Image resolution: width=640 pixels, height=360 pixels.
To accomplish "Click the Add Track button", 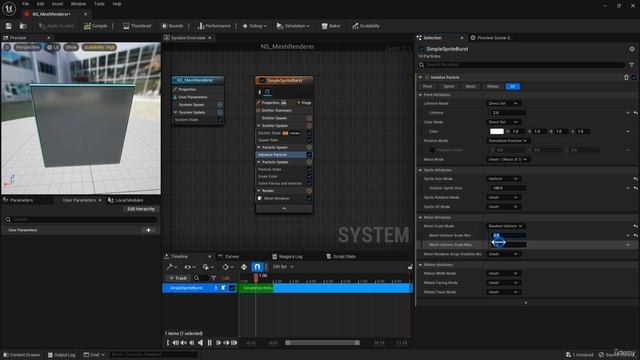I will click(x=178, y=278).
